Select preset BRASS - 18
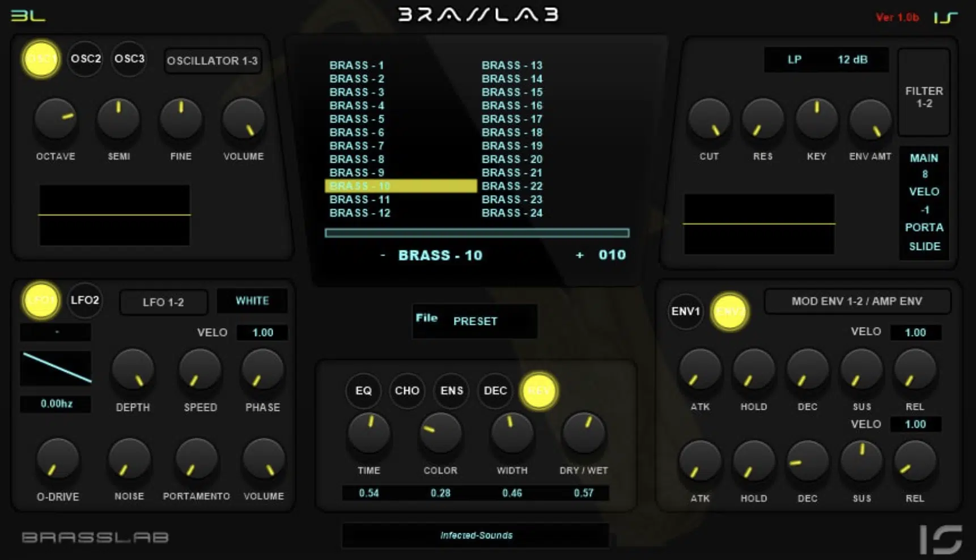 pos(512,132)
